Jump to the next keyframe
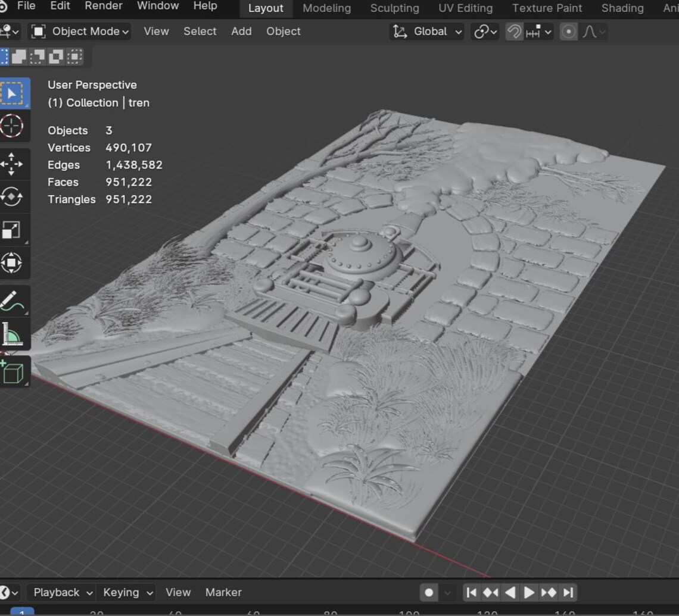The height and width of the screenshot is (616, 679). point(548,592)
